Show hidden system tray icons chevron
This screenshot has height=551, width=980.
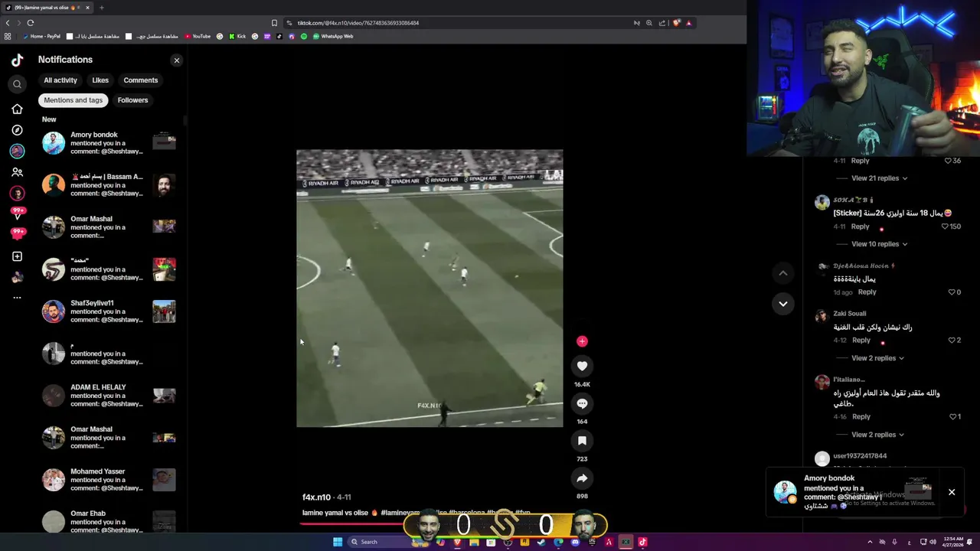(x=870, y=542)
